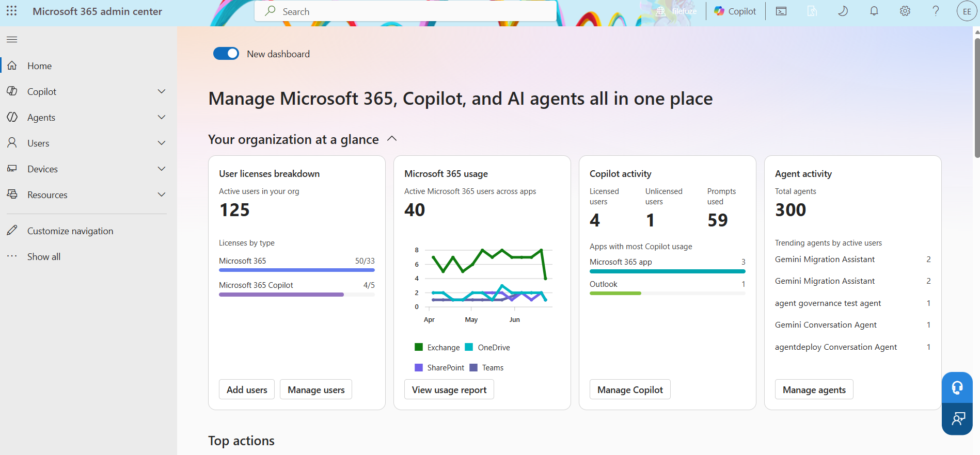Click the Customize navigation pencil icon
Image resolution: width=980 pixels, height=455 pixels.
tap(12, 231)
